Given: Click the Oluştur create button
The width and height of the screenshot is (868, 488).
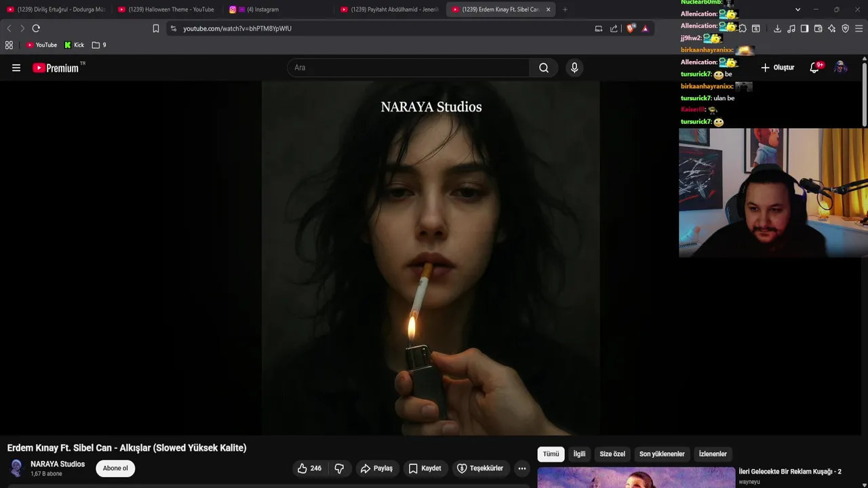Looking at the screenshot, I should [778, 68].
